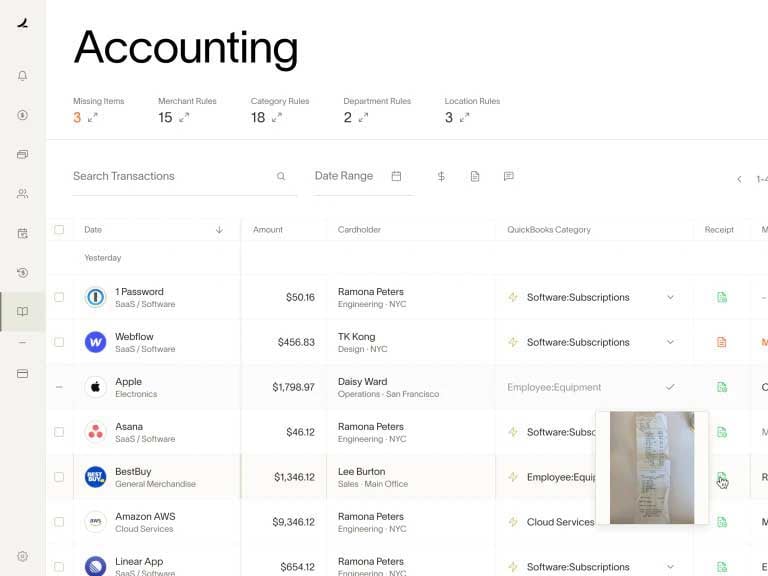Open category dropdown for 1Password row
The height and width of the screenshot is (576, 768).
click(670, 297)
